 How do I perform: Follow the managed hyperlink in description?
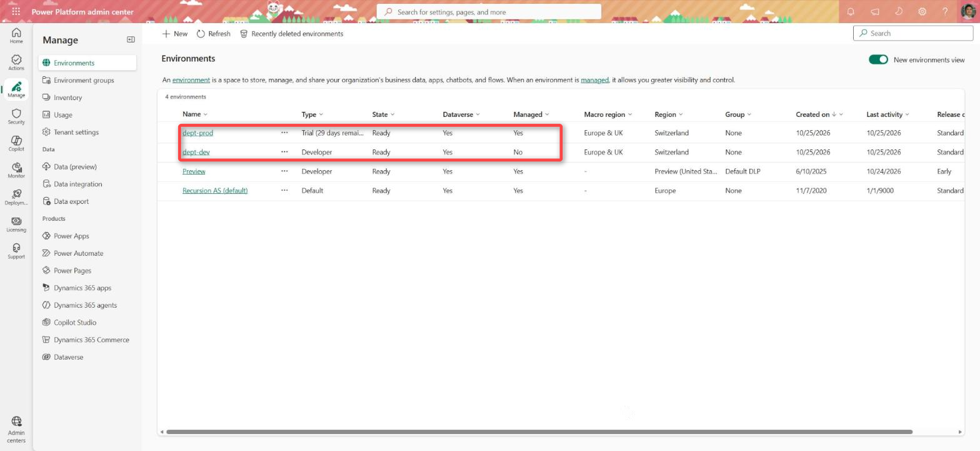point(594,80)
